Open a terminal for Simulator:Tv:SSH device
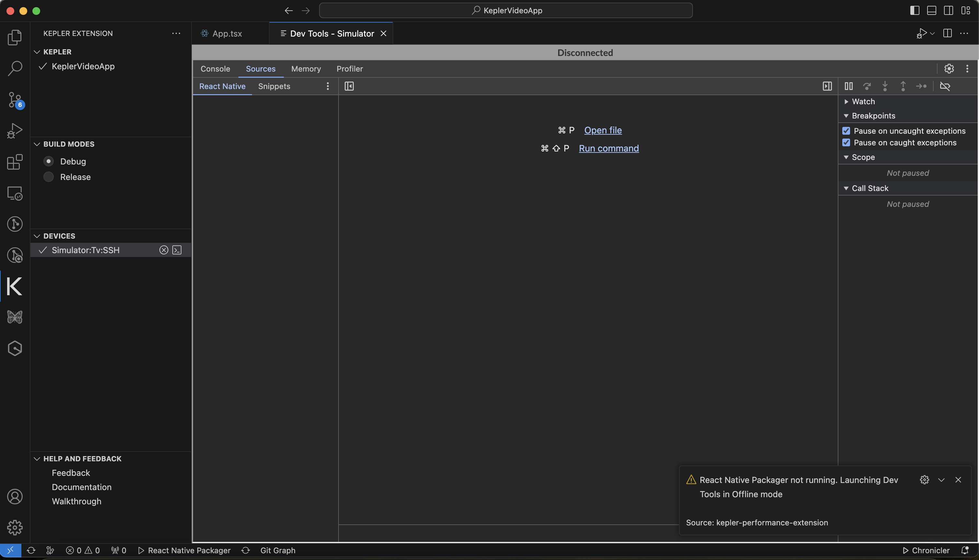979x560 pixels. (x=177, y=250)
